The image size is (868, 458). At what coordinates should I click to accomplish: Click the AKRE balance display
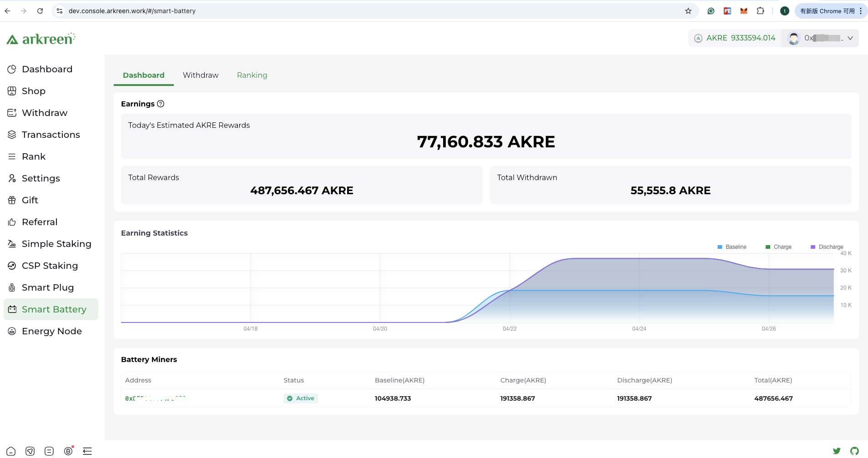(x=735, y=38)
